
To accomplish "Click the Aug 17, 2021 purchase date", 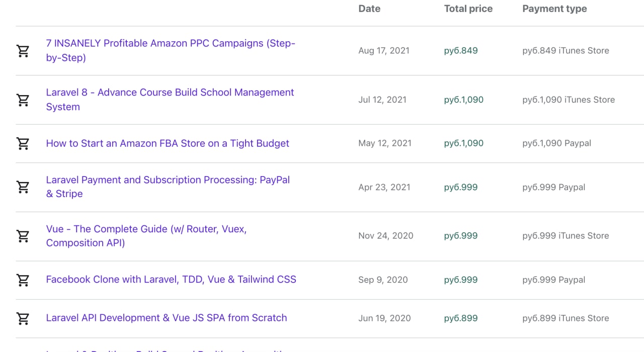I will click(384, 51).
